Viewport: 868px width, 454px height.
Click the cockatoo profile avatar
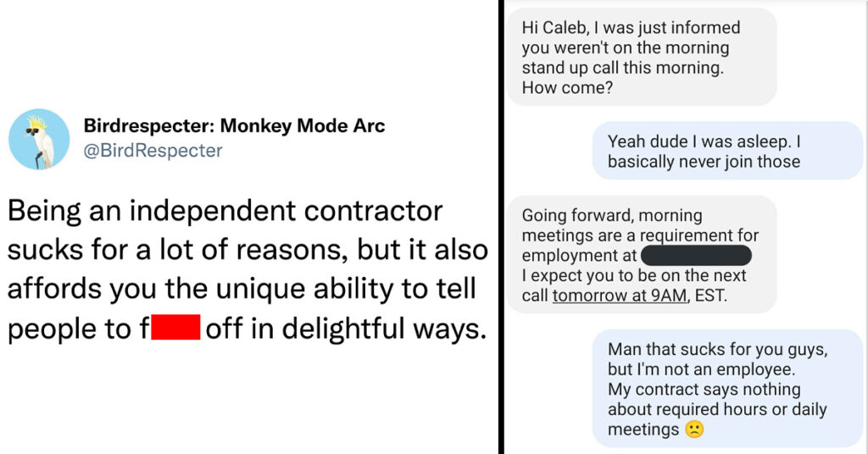[39, 138]
